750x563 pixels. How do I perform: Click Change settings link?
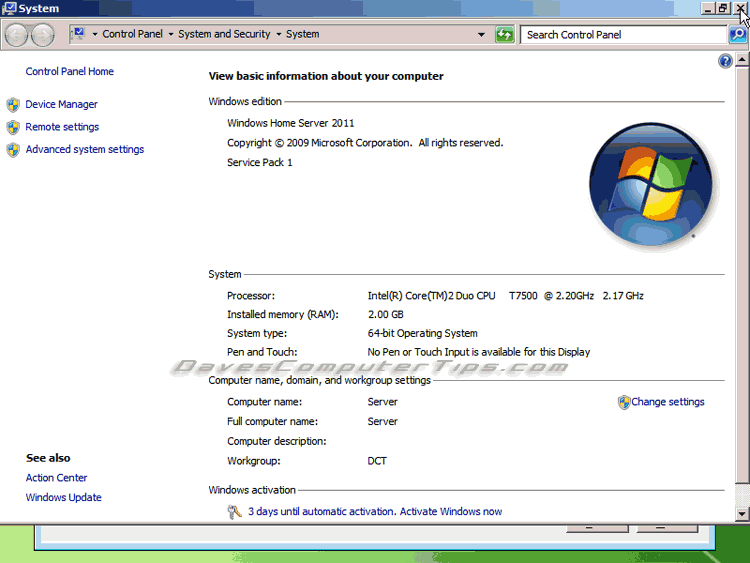click(668, 402)
